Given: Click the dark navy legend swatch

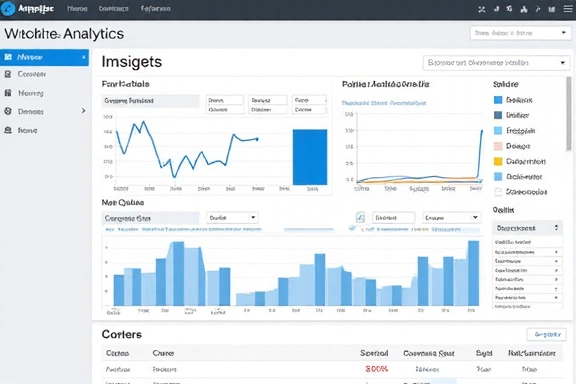Looking at the screenshot, I should tap(498, 115).
